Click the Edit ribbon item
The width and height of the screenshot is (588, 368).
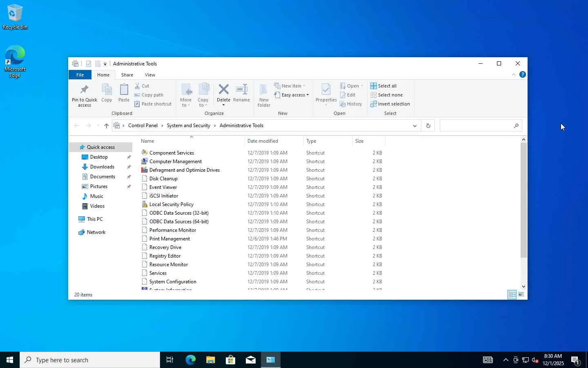(x=347, y=95)
